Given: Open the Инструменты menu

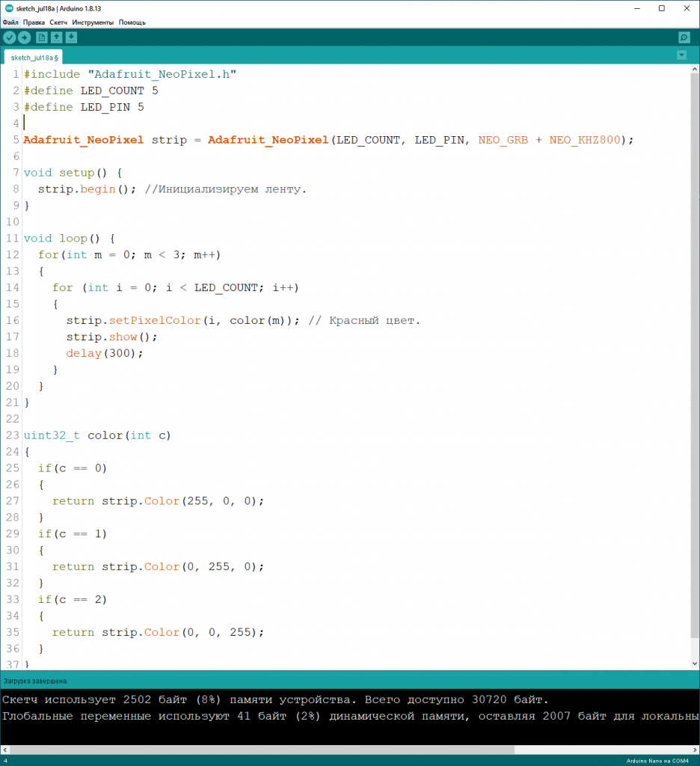Looking at the screenshot, I should coord(93,22).
